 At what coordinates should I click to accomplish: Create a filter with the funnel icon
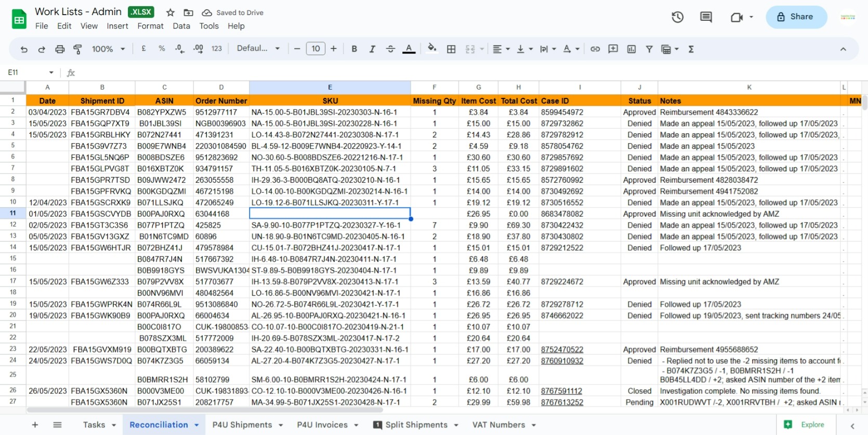(649, 49)
